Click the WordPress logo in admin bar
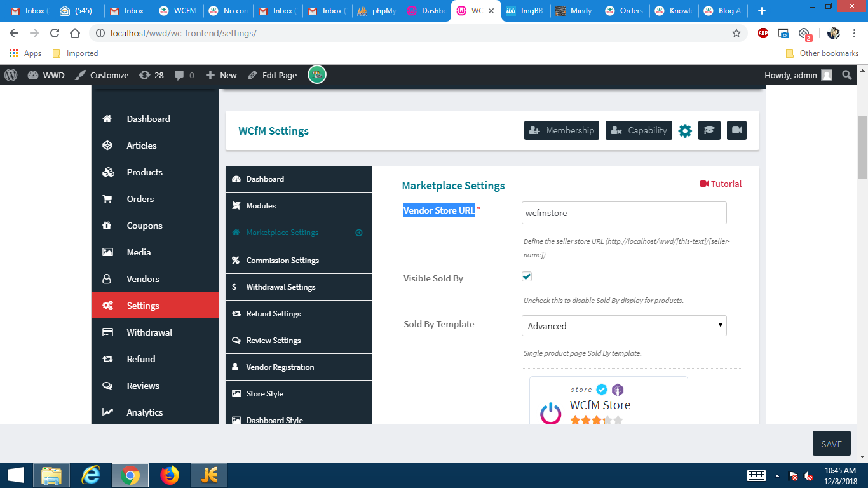Screen dimensions: 868x488 (11, 75)
